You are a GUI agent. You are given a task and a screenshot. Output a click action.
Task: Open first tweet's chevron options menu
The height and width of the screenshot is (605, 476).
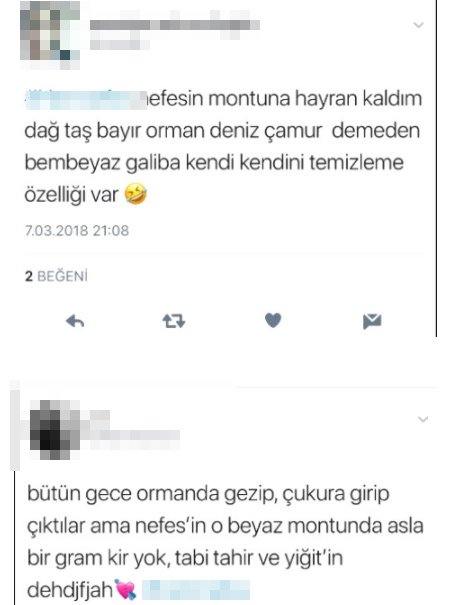[419, 25]
